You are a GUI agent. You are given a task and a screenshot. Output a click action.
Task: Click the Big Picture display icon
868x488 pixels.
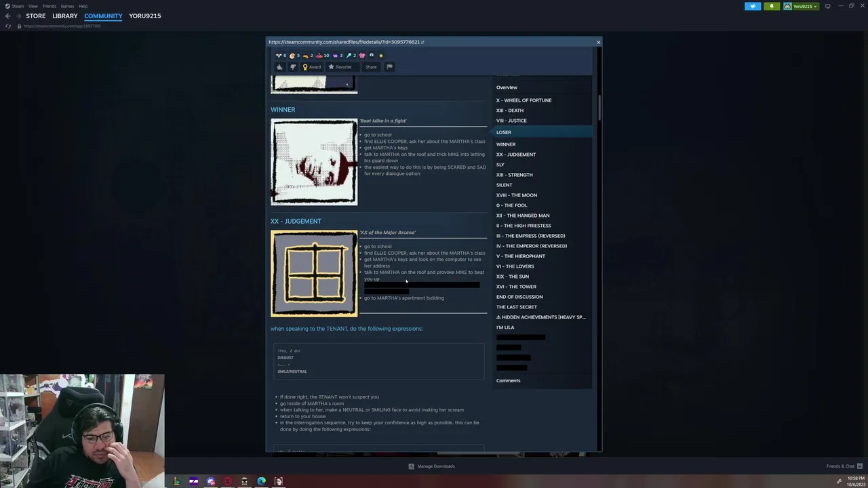click(827, 6)
